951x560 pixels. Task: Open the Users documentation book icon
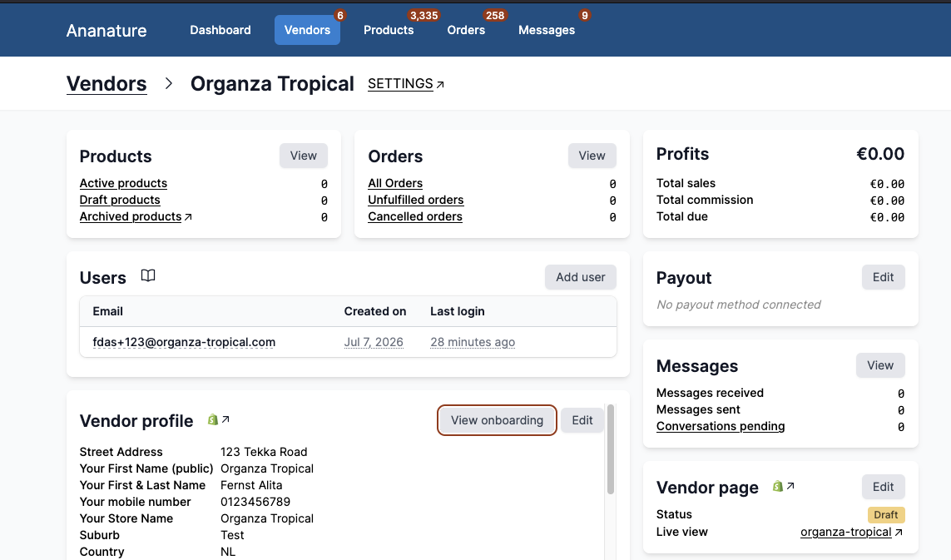(148, 275)
